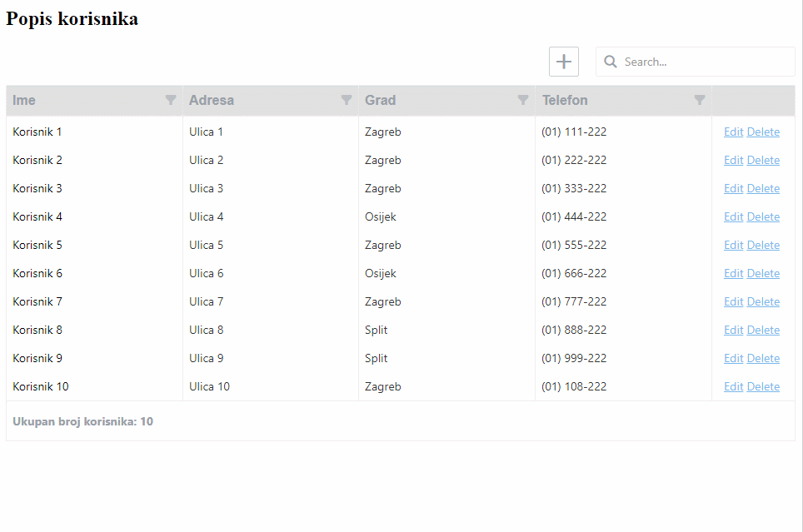Delete the Korisnik 5 row
Screen dimensions: 803x532
763,245
